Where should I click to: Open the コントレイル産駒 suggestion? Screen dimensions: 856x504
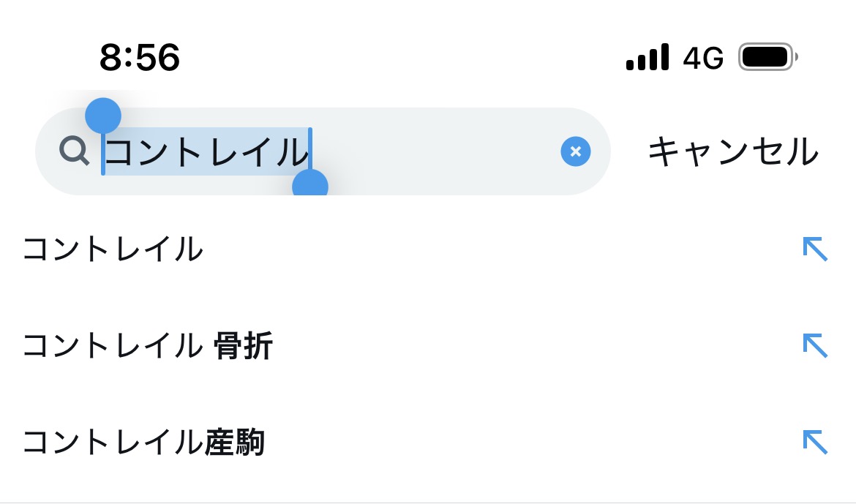point(143,443)
